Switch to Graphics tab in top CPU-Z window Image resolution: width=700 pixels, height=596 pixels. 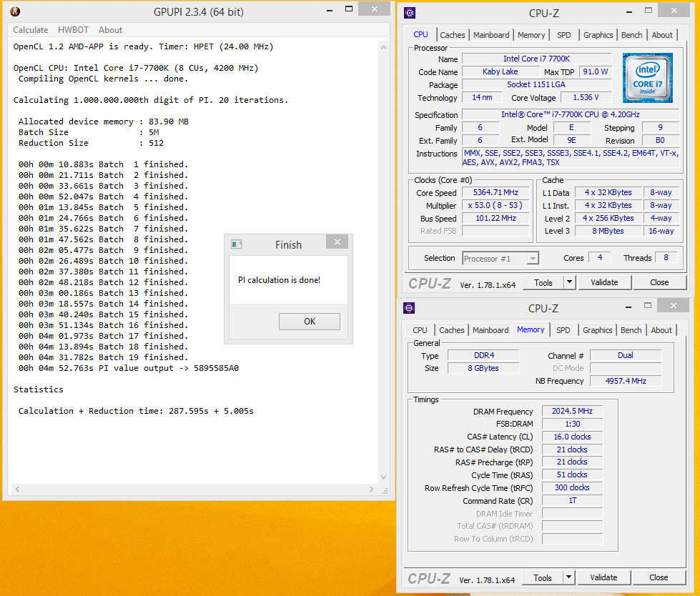click(598, 35)
